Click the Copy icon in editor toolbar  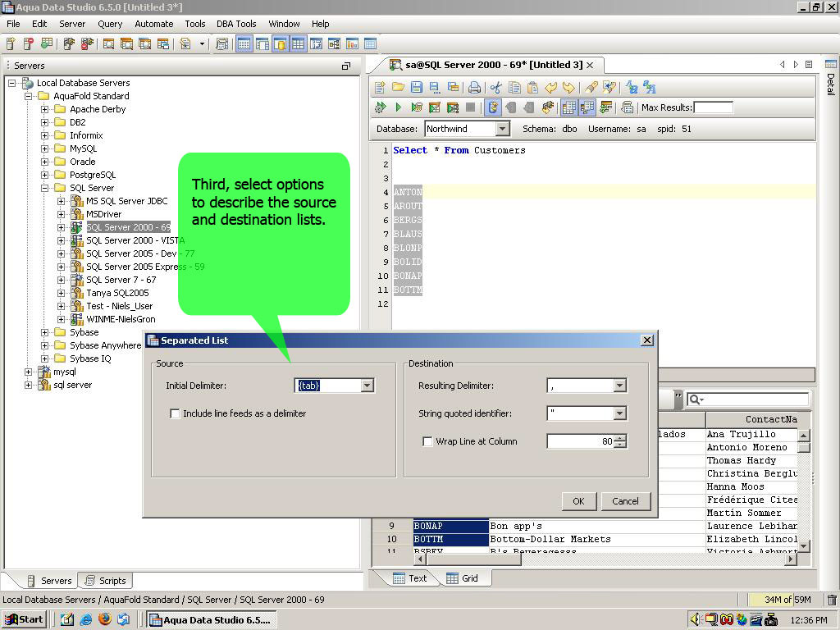point(514,87)
